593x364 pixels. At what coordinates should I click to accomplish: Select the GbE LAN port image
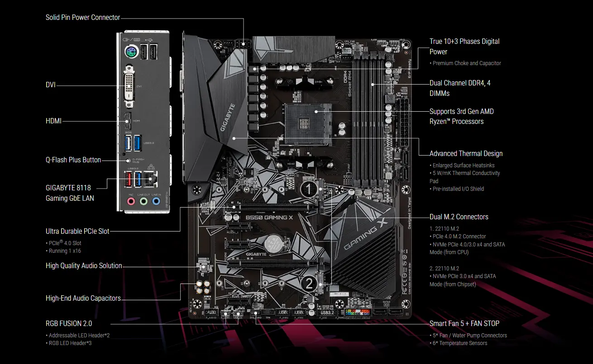point(150,178)
